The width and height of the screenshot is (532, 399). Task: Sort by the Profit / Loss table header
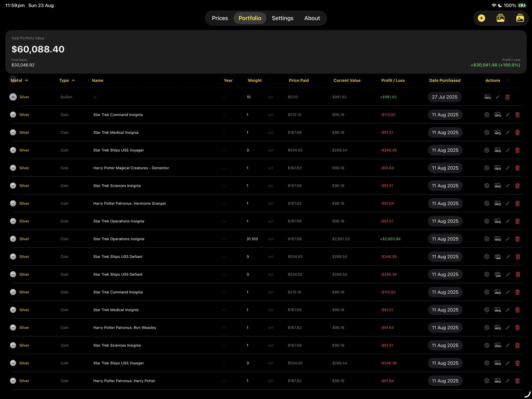click(393, 80)
